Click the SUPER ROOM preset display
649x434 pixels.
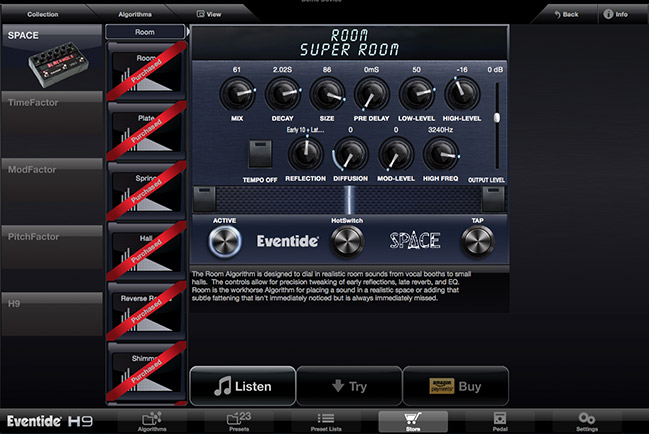pyautogui.click(x=349, y=50)
